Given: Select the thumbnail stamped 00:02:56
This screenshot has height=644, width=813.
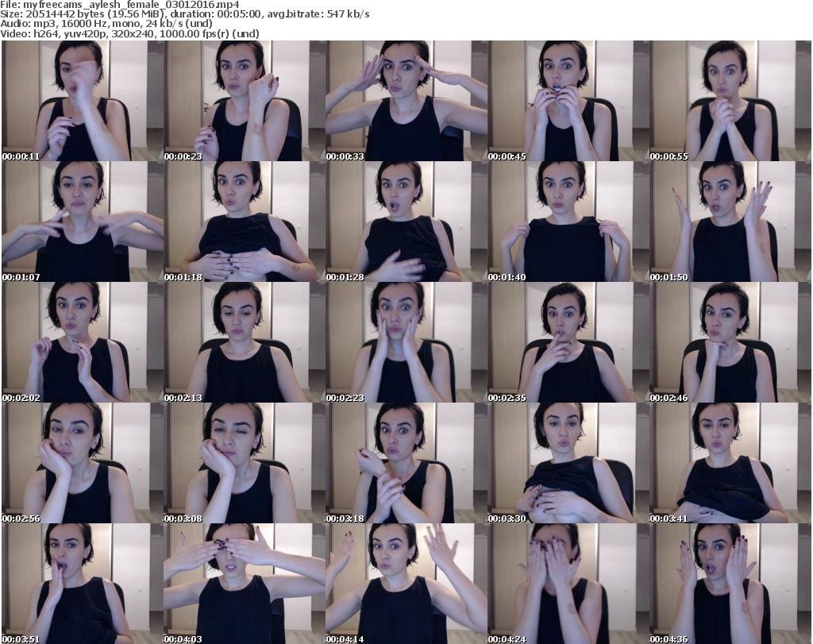Looking at the screenshot, I should pos(83,463).
